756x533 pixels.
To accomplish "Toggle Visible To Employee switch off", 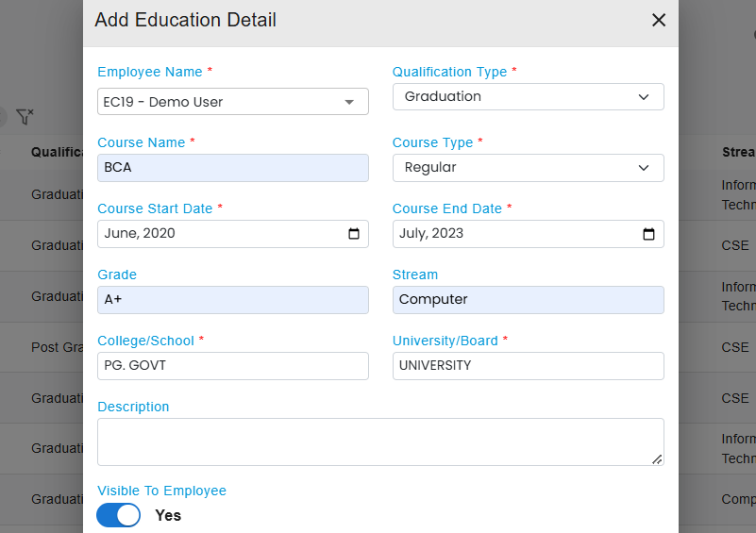I will [119, 515].
